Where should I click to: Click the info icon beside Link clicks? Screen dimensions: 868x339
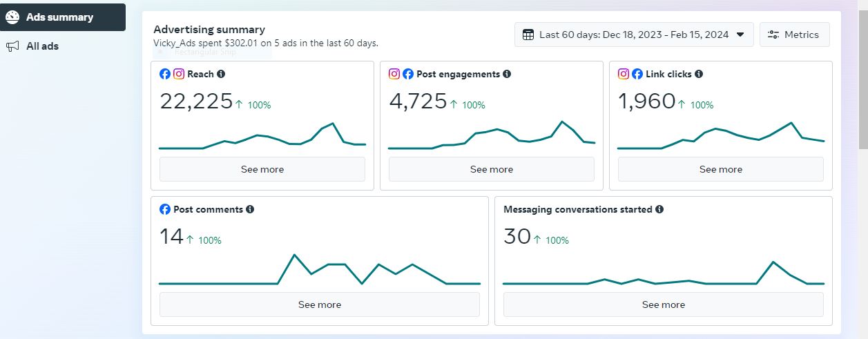(x=699, y=74)
